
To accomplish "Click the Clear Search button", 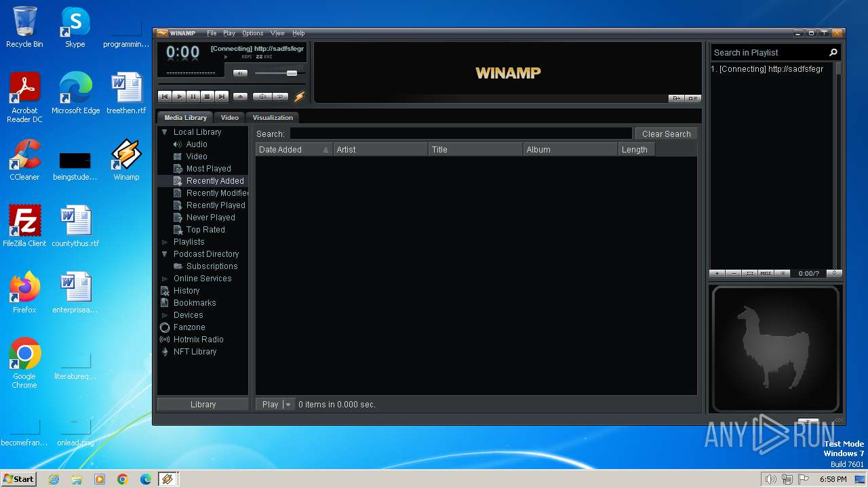I will coord(666,134).
